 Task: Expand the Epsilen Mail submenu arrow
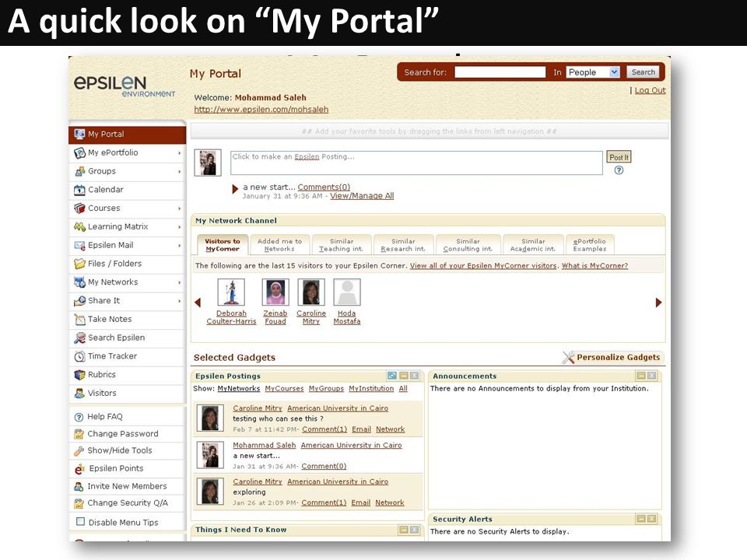point(180,246)
